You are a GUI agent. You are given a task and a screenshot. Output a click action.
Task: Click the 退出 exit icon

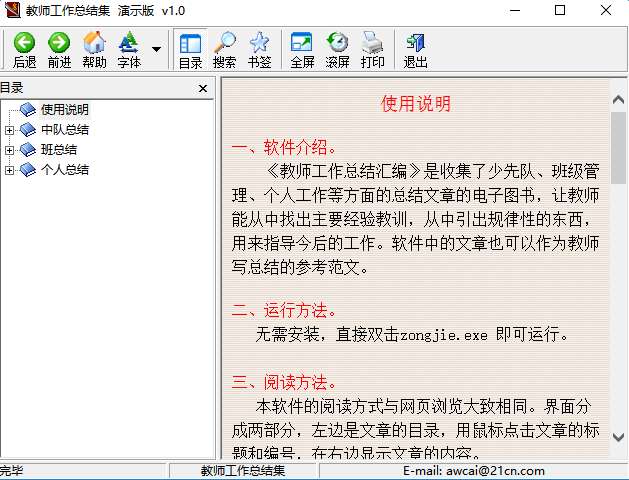point(415,43)
